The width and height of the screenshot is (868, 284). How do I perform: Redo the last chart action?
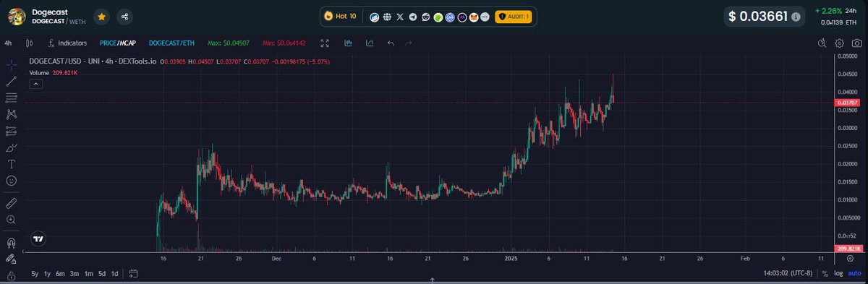coord(409,43)
